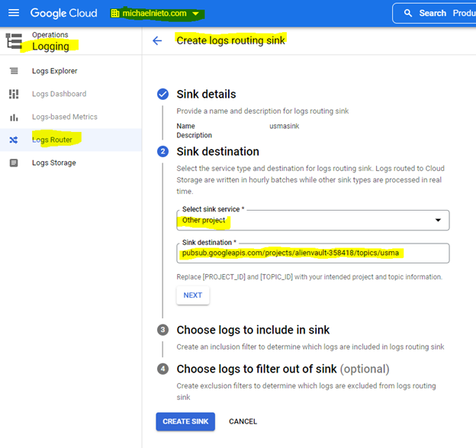
Task: Click the NEXT button
Action: pos(193,295)
